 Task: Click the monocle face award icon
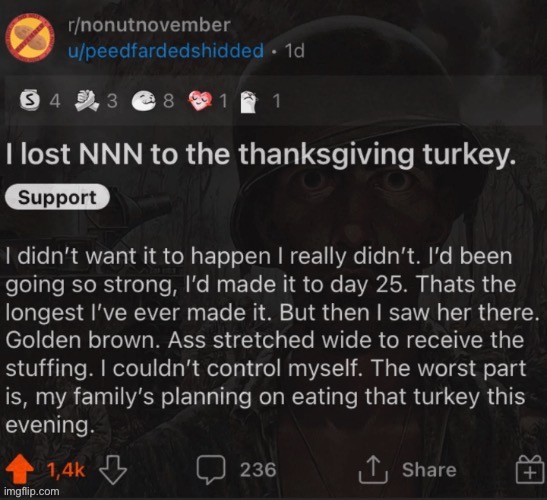(143, 101)
